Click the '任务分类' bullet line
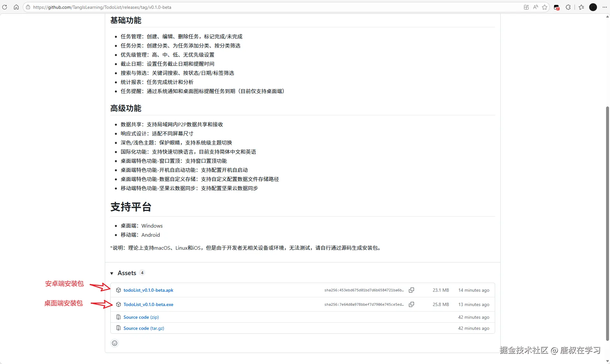 180,46
